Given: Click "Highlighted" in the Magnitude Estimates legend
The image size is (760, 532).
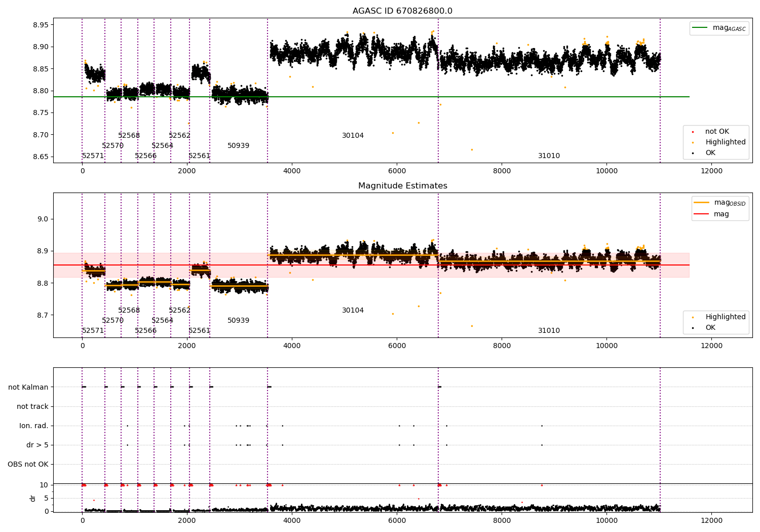Looking at the screenshot, I should (726, 317).
